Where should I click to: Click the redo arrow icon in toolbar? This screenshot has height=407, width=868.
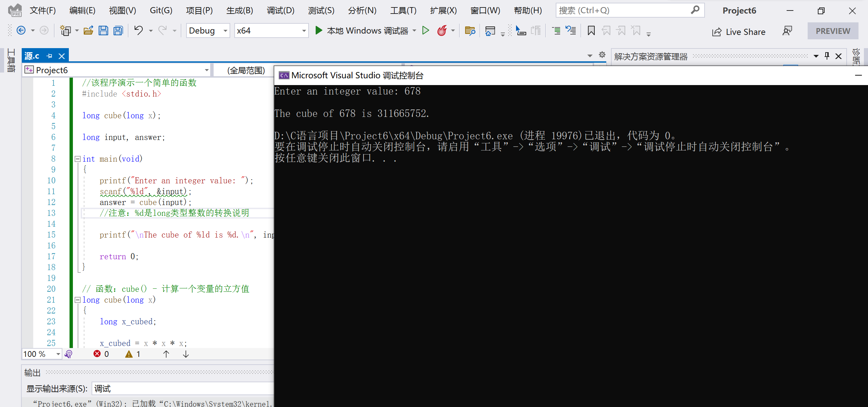(164, 31)
